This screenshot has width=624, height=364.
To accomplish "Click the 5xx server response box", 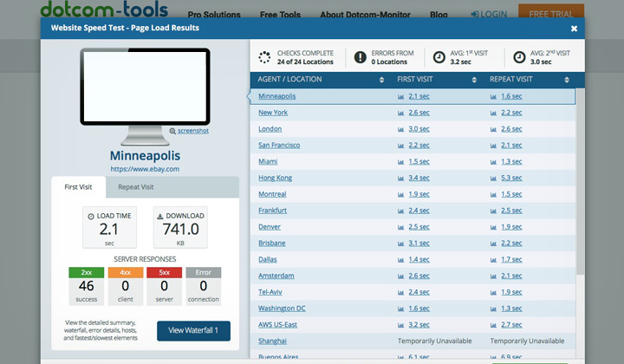I will (165, 286).
